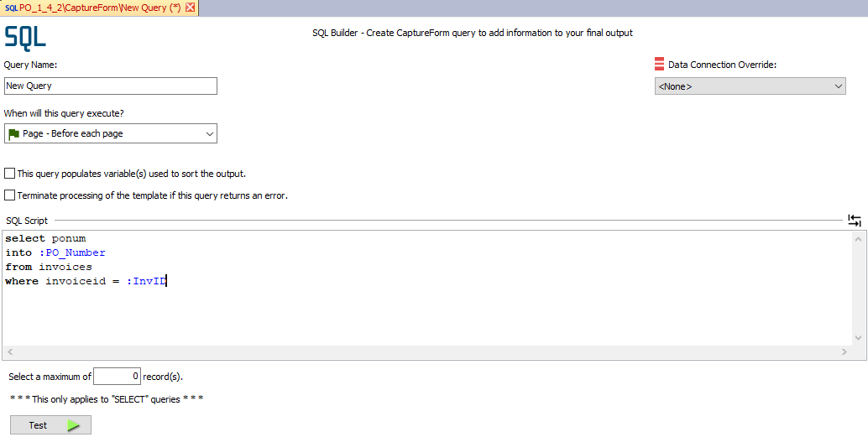Enable sort output variables checkbox

(x=9, y=173)
